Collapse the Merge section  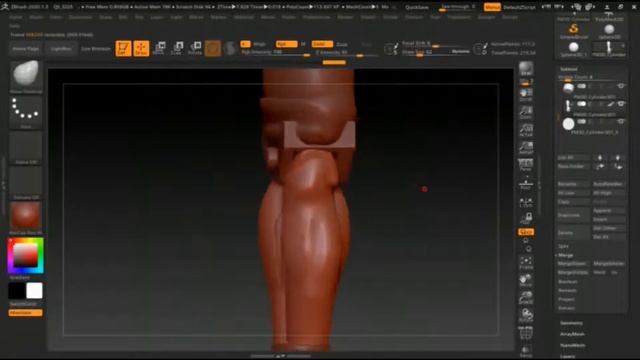click(x=566, y=255)
